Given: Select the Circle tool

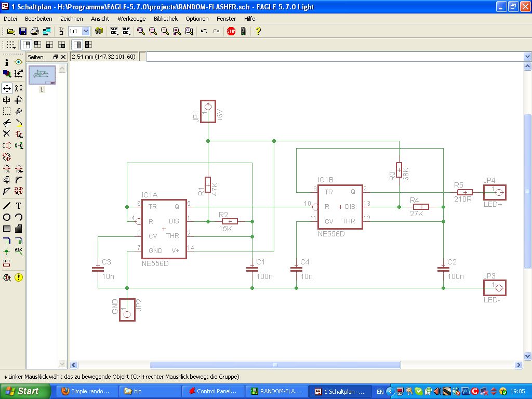Looking at the screenshot, I should pos(6,217).
